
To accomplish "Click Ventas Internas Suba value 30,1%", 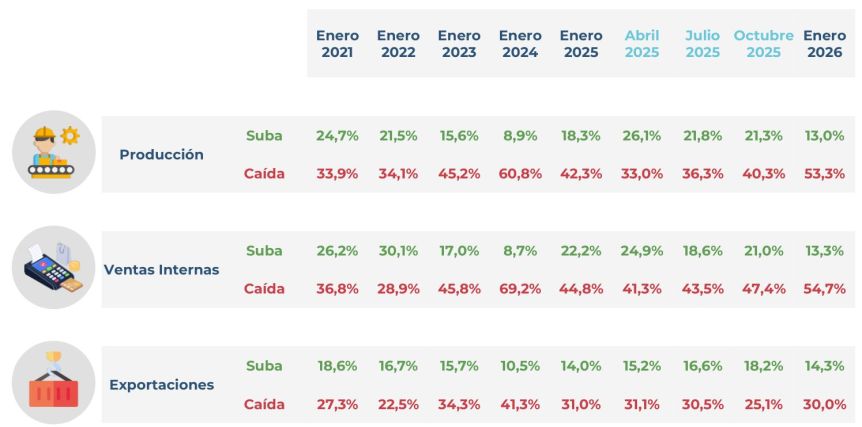I will tap(398, 251).
